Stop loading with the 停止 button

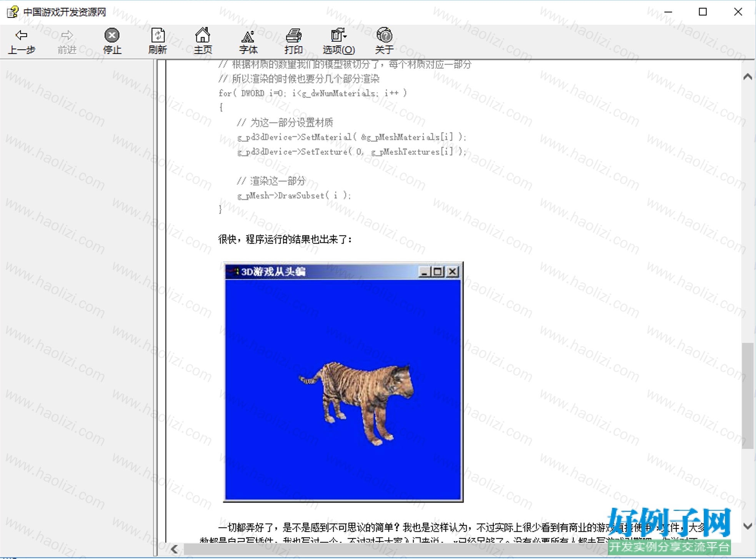[112, 42]
